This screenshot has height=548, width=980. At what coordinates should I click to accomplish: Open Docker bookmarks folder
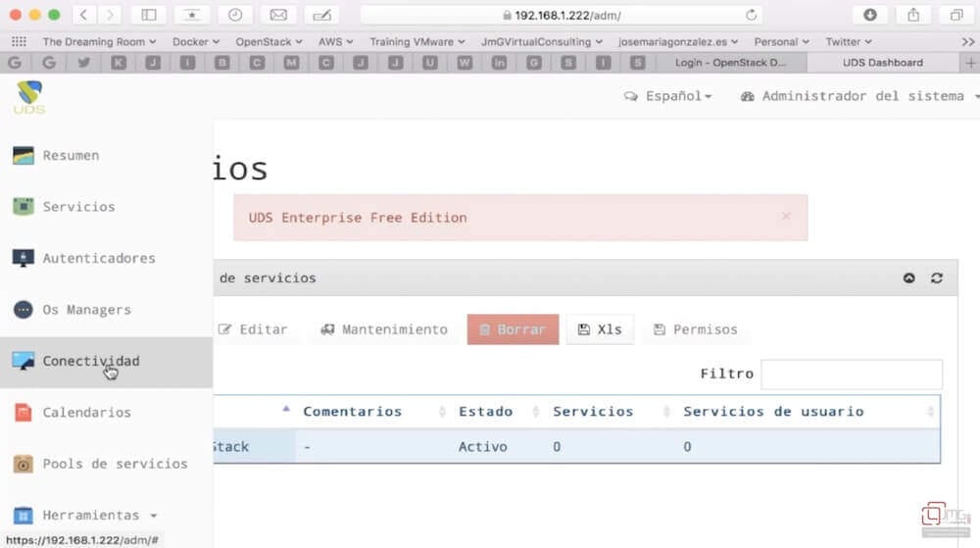pos(196,42)
